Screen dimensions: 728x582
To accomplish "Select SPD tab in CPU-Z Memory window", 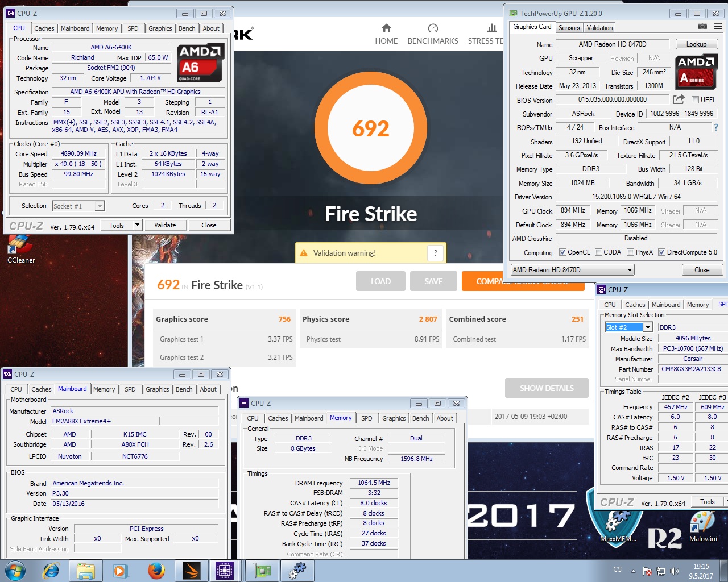I will click(x=367, y=418).
